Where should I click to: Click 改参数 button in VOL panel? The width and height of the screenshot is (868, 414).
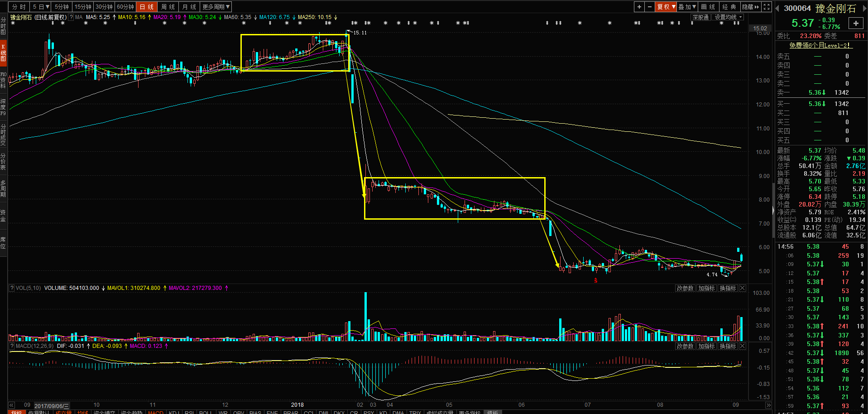(x=685, y=288)
